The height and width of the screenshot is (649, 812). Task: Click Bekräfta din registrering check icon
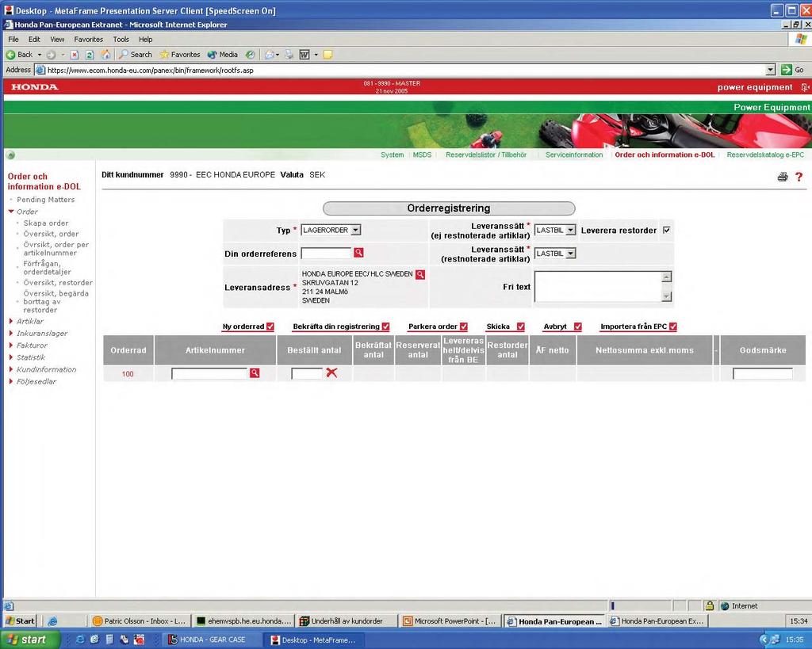(385, 326)
